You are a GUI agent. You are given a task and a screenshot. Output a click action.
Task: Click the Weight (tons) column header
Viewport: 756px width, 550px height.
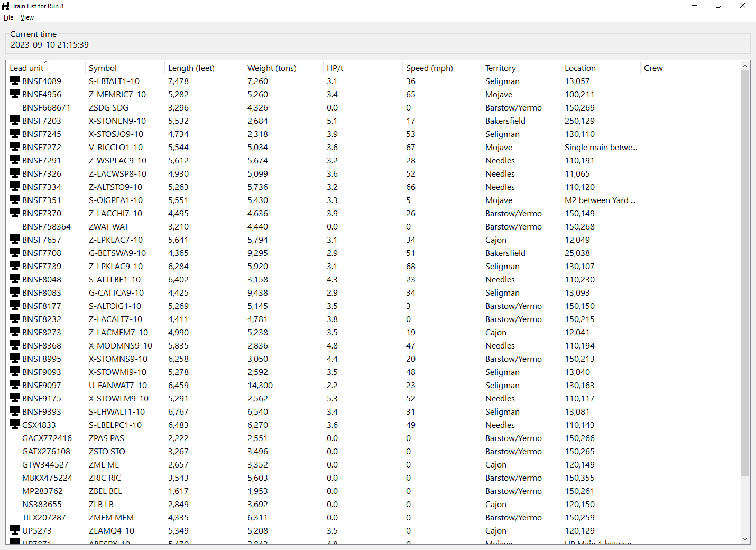click(x=272, y=68)
